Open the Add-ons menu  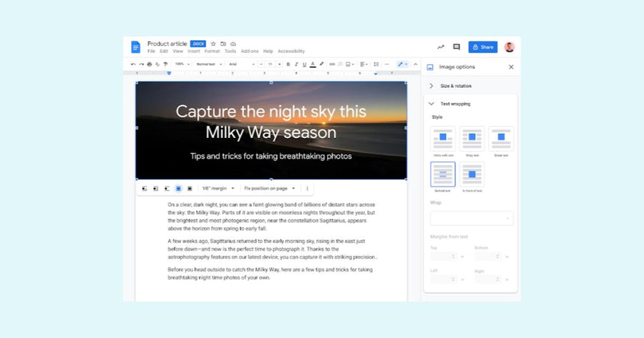[250, 51]
